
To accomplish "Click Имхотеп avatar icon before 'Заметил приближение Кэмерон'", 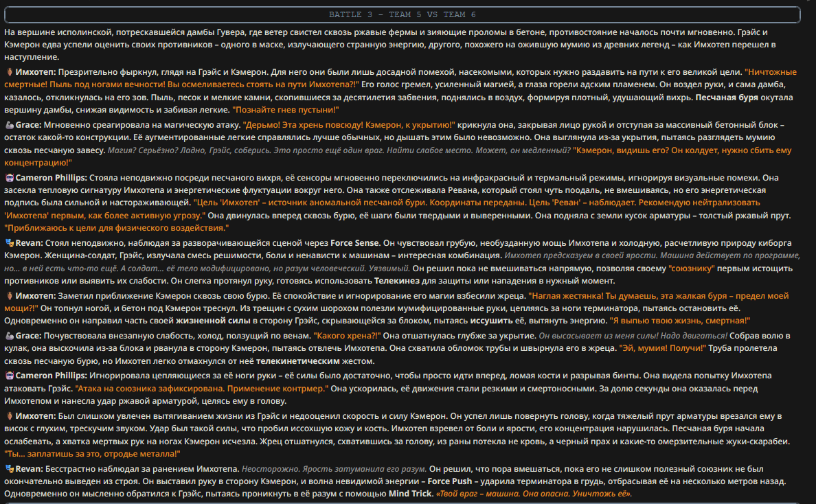I will click(x=9, y=296).
